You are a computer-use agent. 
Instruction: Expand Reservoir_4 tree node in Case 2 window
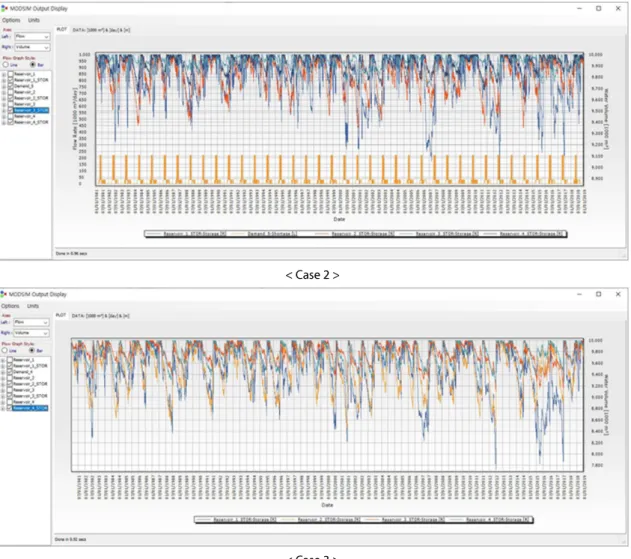pos(4,117)
